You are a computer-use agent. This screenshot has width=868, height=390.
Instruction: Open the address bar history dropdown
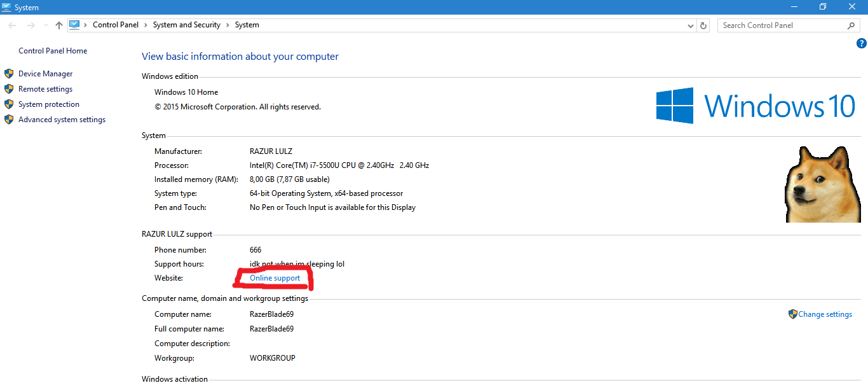[x=691, y=25]
